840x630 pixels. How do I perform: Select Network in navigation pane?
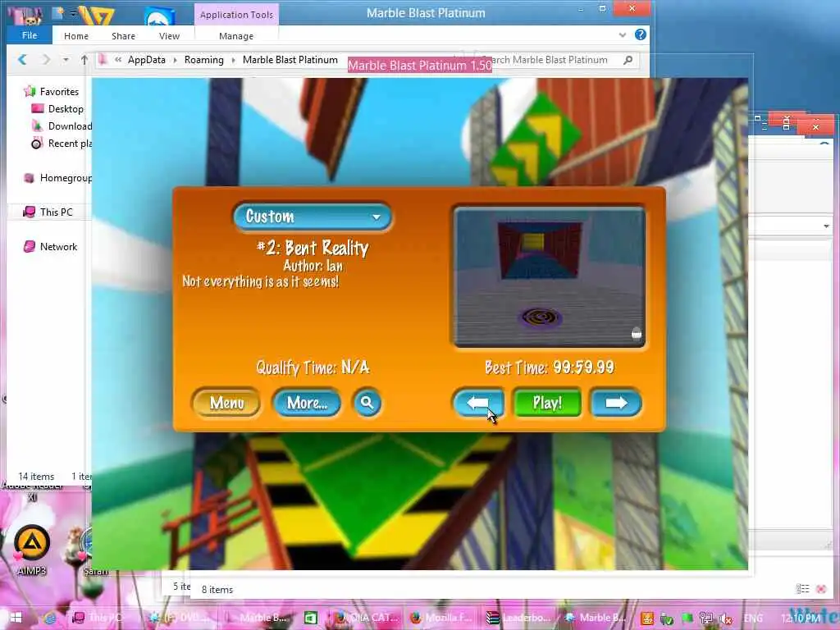pyautogui.click(x=58, y=246)
